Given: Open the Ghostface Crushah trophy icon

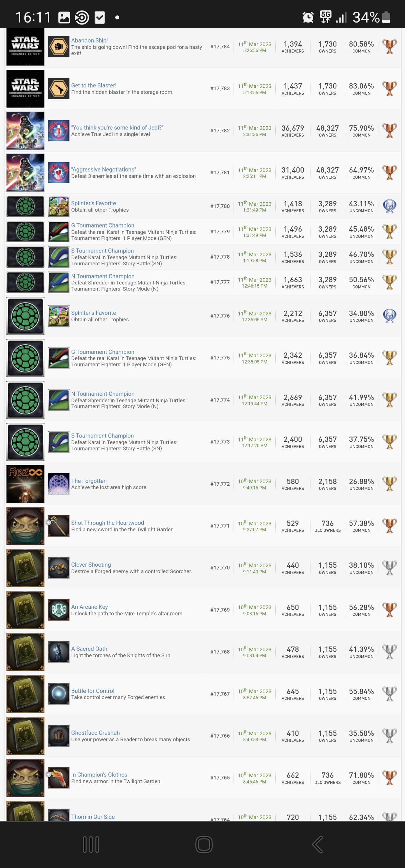Looking at the screenshot, I should [59, 736].
